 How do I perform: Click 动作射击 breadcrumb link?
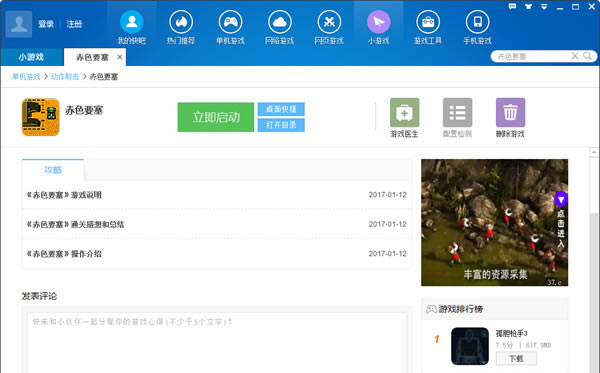coord(65,77)
